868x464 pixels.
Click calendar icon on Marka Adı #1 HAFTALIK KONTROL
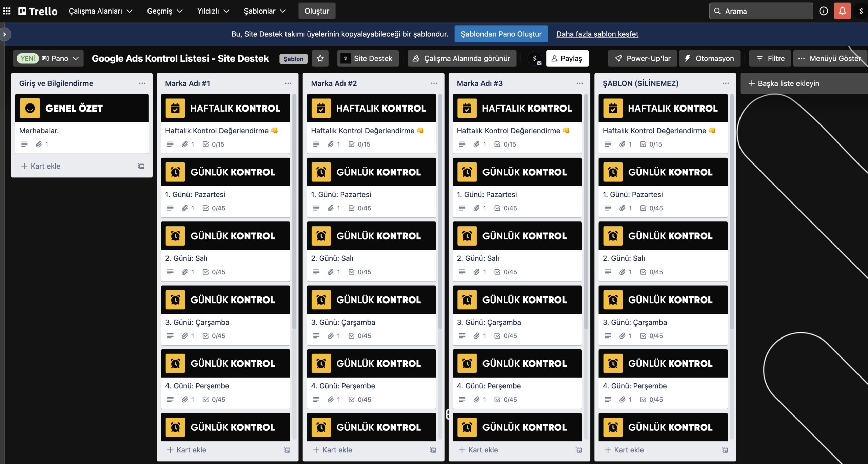pyautogui.click(x=175, y=108)
